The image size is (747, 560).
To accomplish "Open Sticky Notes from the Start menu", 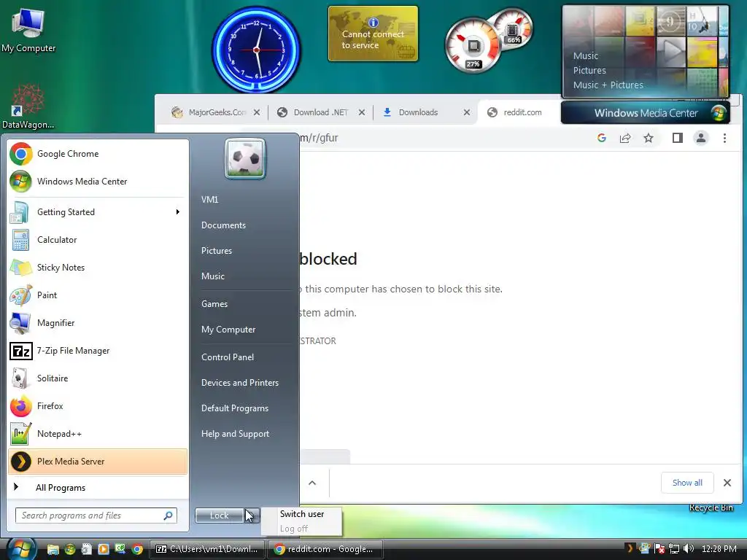I will pyautogui.click(x=98, y=267).
